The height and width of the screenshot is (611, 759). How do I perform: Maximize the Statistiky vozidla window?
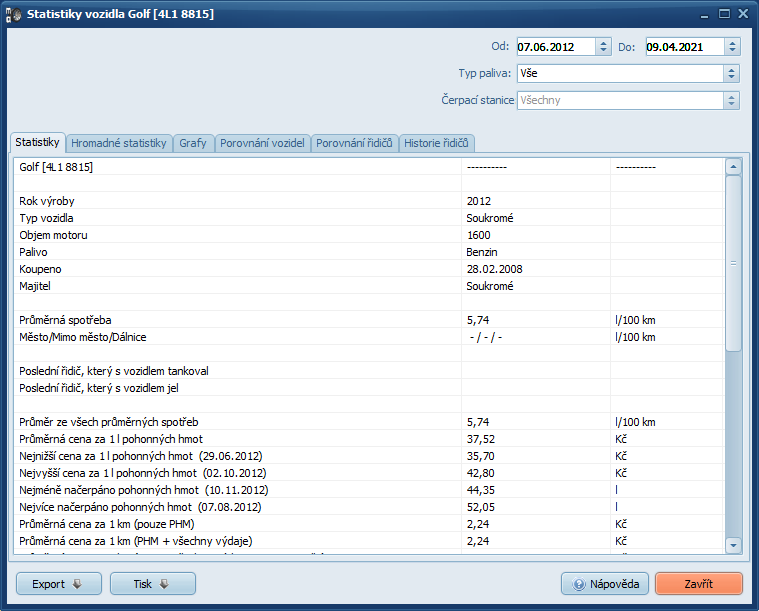tap(724, 14)
